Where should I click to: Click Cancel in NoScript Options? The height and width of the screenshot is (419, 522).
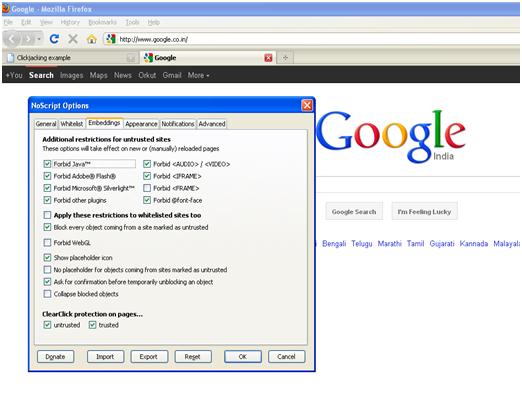click(286, 357)
